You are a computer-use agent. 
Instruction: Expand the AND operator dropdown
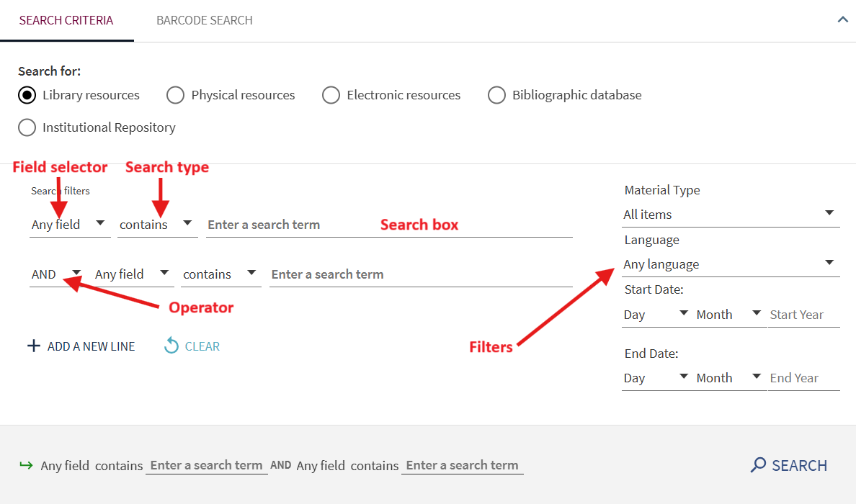click(x=55, y=274)
